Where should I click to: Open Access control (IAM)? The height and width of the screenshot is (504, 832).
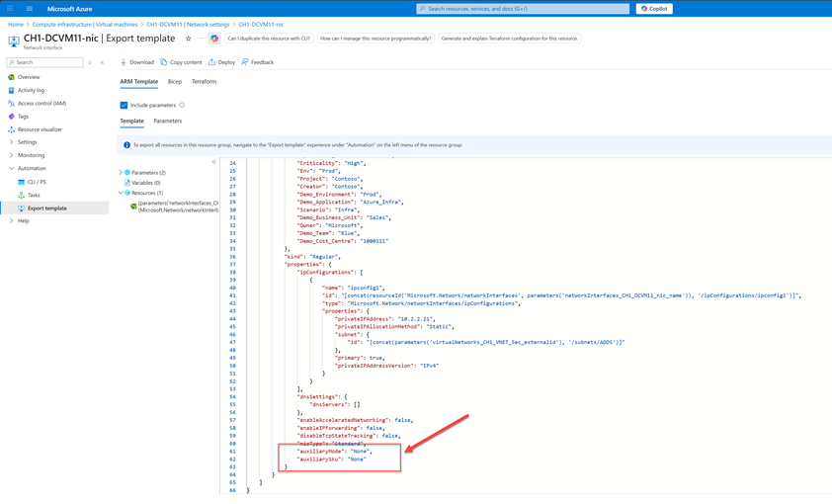click(x=42, y=104)
